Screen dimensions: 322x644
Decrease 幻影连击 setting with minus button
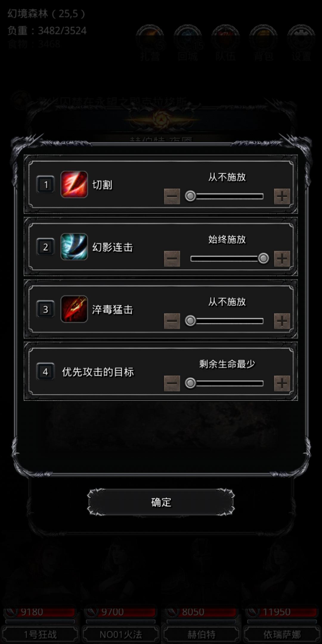coord(172,258)
